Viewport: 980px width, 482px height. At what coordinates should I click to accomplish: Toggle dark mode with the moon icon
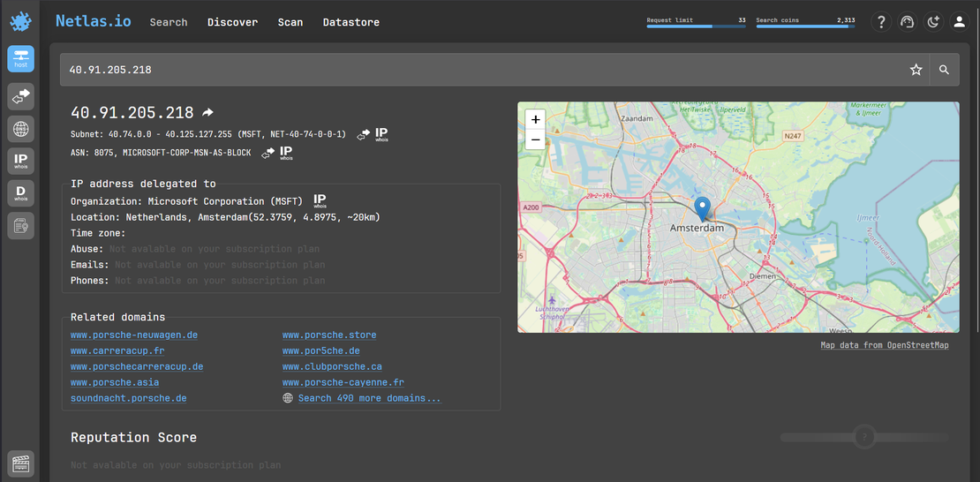(933, 22)
